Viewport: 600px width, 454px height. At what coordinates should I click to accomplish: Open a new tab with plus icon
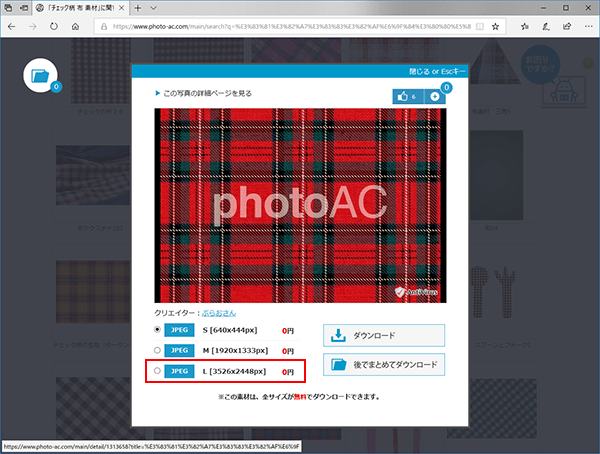point(138,8)
